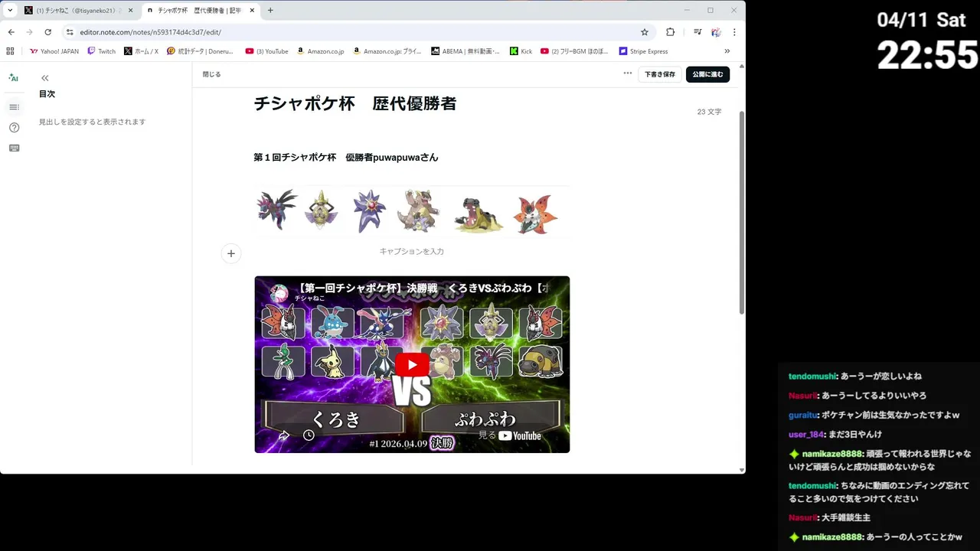
Task: Open the AI assistant sparkle icon
Action: pyautogui.click(x=13, y=78)
